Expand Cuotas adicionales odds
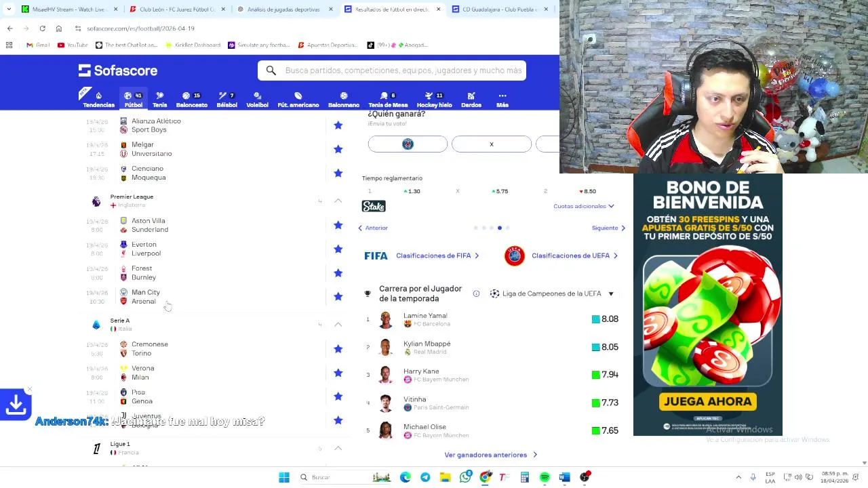Screen dimensions: 868x488 tap(584, 206)
